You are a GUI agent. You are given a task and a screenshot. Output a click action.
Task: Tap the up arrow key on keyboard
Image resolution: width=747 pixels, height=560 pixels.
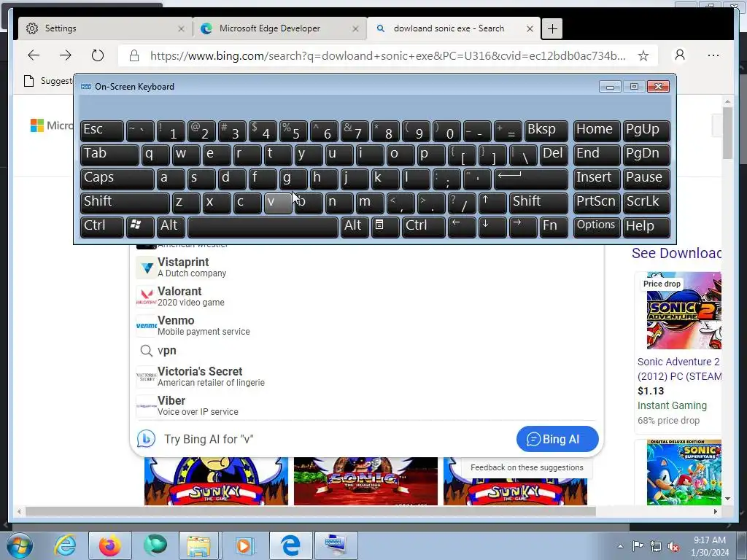[492, 203]
